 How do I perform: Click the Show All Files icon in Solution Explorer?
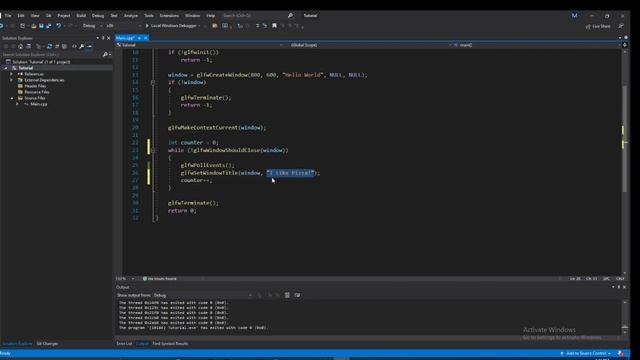point(64,46)
